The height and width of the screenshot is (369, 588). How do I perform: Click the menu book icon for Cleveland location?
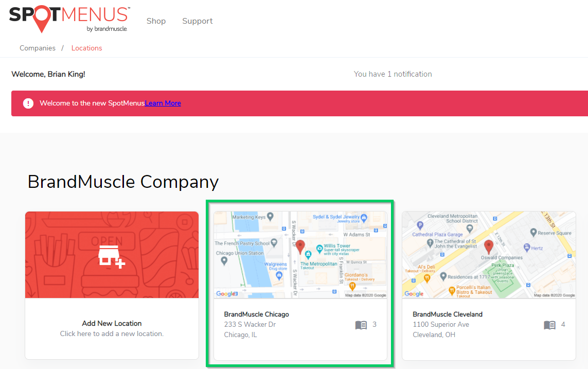[x=549, y=325]
